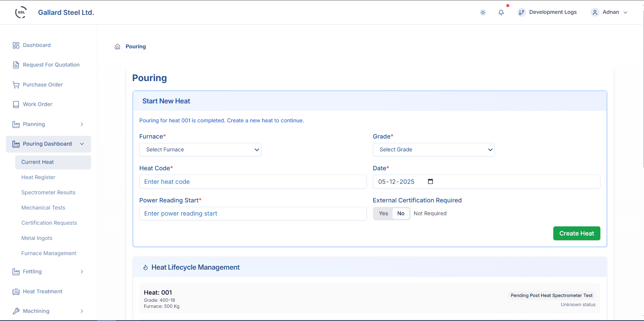Select the Machining wrench icon
Image resolution: width=644 pixels, height=321 pixels.
(16, 311)
